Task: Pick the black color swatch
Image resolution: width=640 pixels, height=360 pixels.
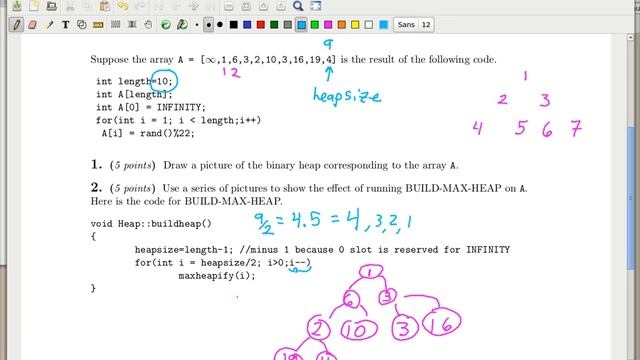Action: point(233,25)
